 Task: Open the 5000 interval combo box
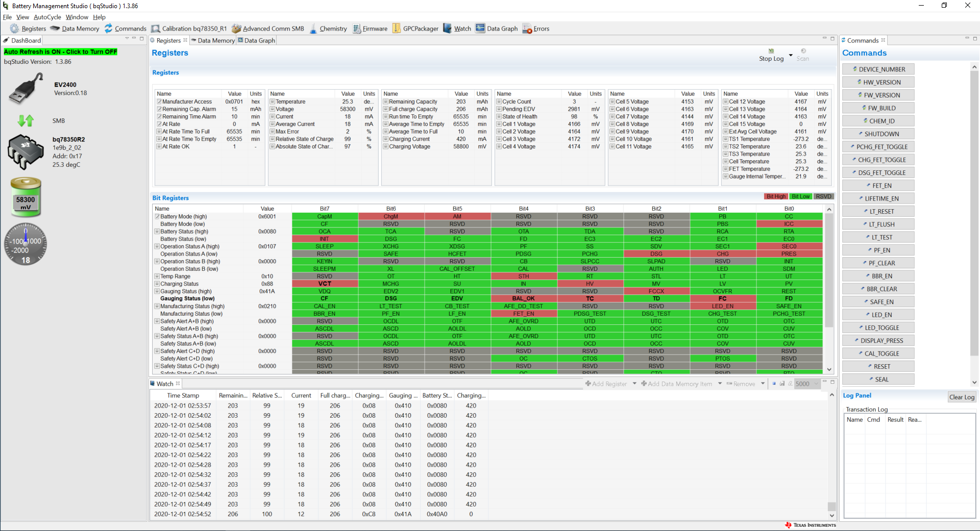(806, 384)
